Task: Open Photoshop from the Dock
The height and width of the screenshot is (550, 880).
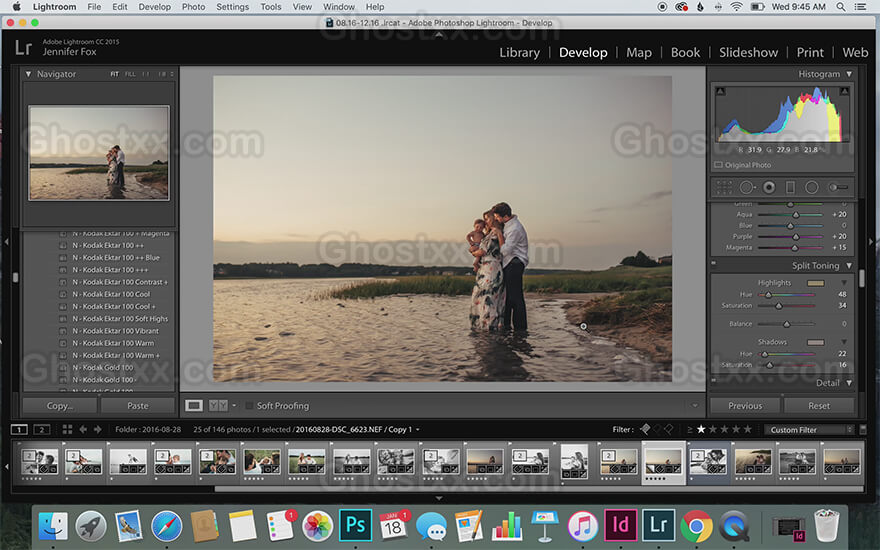Action: coord(355,525)
